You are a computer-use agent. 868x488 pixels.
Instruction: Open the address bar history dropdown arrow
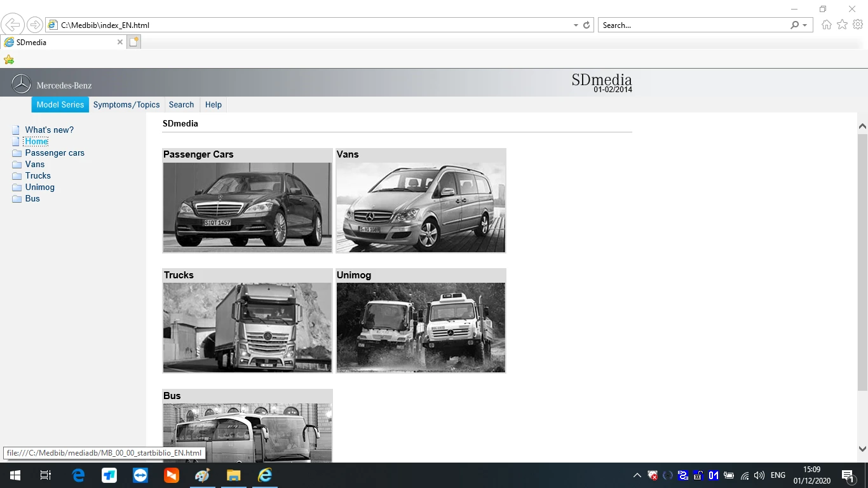[576, 25]
